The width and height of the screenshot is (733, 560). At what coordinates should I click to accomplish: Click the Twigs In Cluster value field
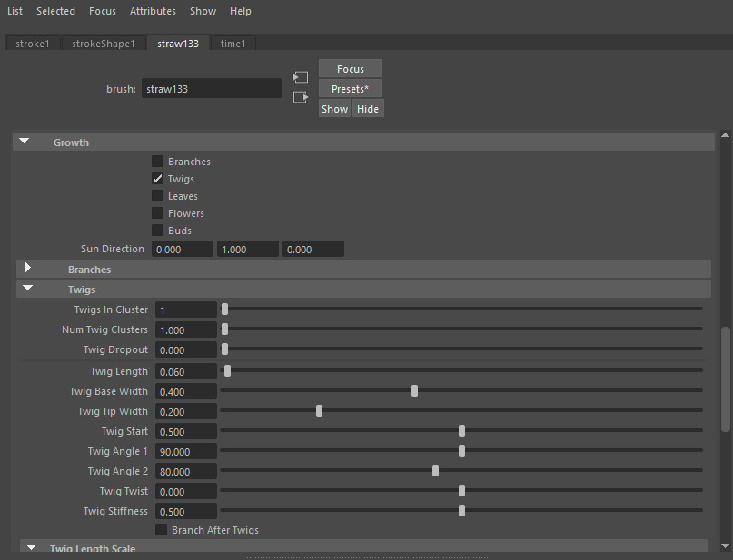click(x=186, y=310)
